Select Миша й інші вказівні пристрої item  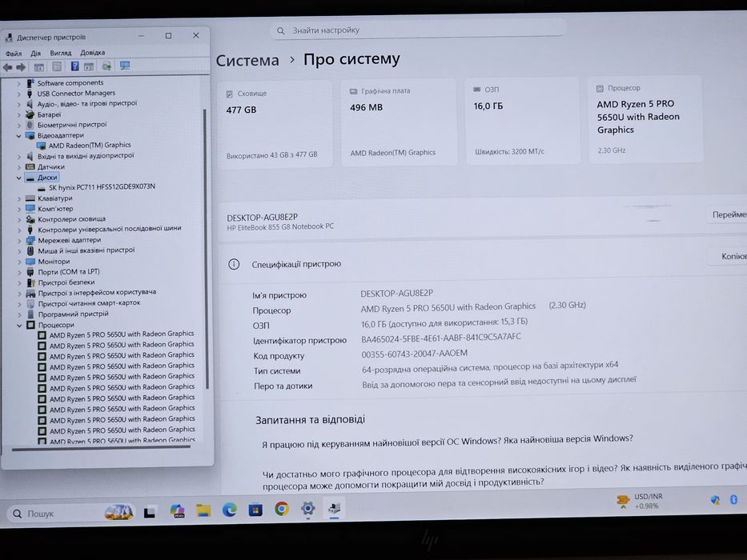86,250
